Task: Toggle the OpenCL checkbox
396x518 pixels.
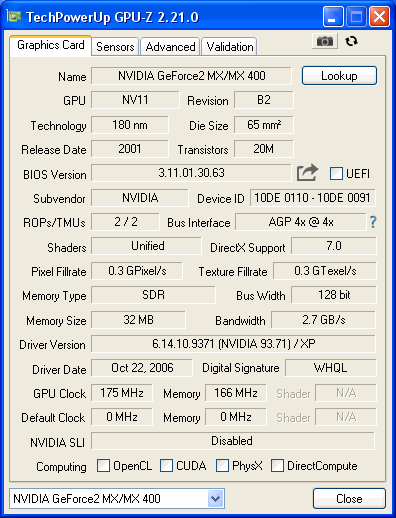Action: (x=103, y=466)
